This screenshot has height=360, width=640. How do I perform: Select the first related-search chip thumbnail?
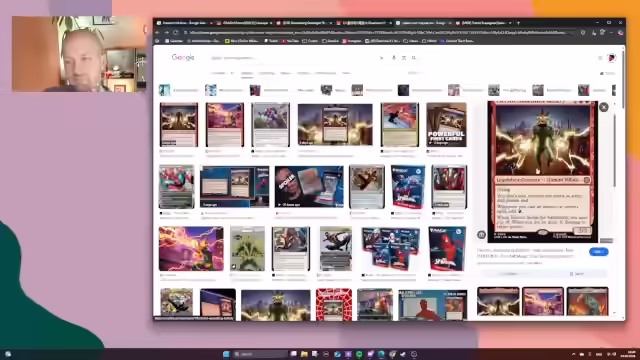coord(164,90)
